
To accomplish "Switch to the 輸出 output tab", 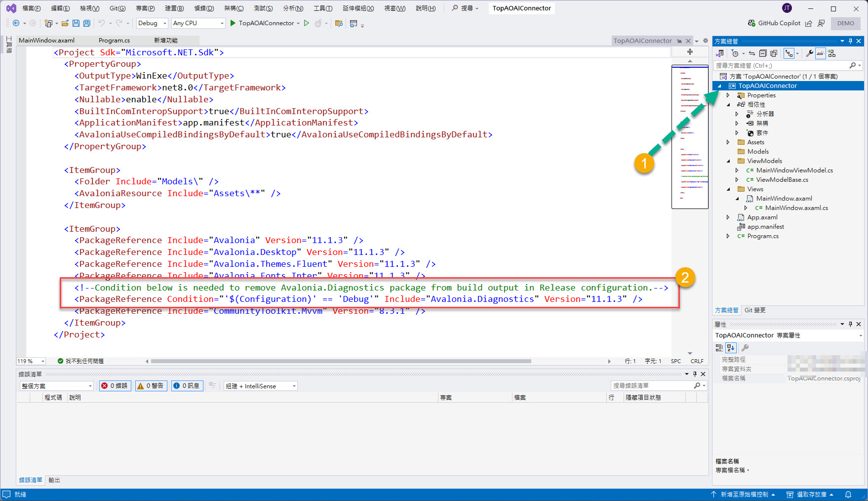I will (x=54, y=480).
